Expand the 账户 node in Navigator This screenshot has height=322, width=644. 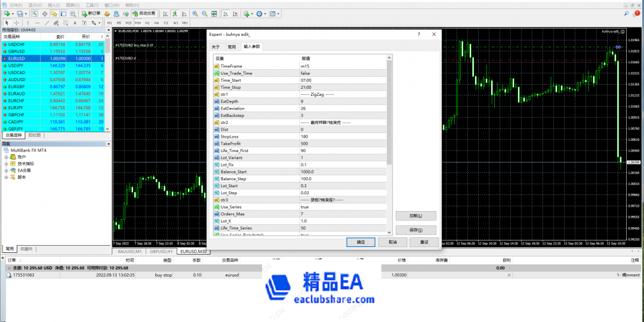[7, 157]
